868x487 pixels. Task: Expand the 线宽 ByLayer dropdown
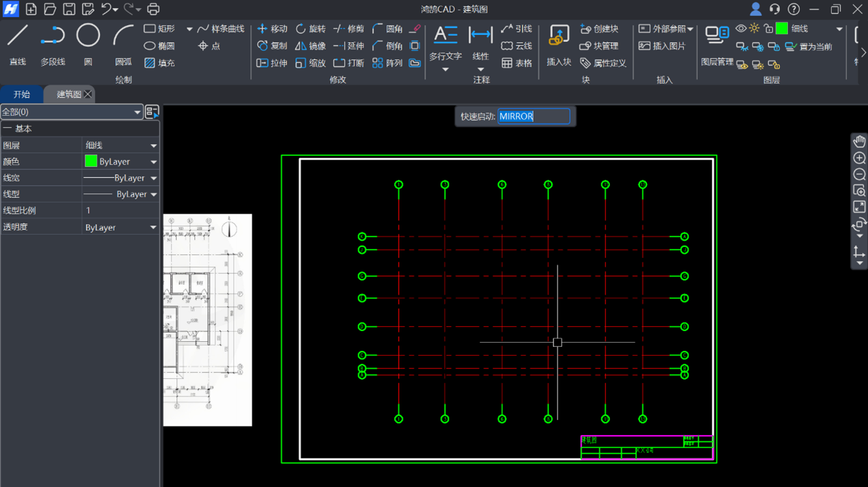click(x=153, y=178)
